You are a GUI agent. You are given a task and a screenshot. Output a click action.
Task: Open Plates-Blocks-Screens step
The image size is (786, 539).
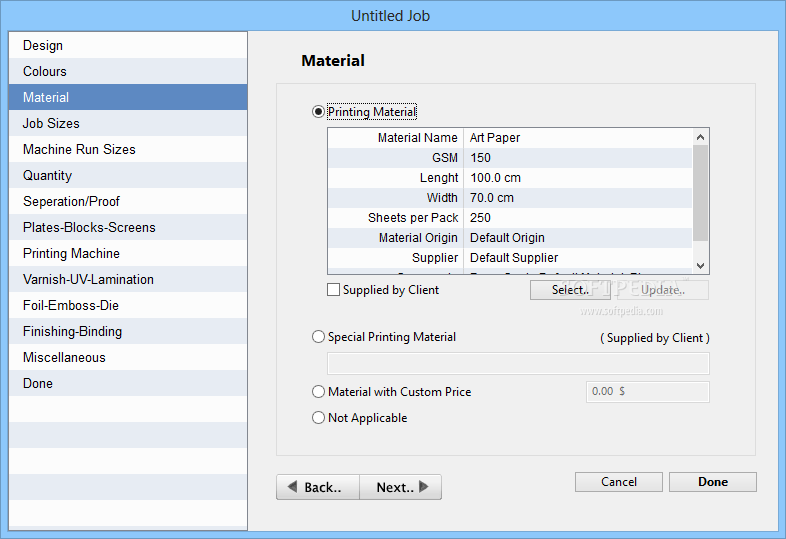(128, 227)
